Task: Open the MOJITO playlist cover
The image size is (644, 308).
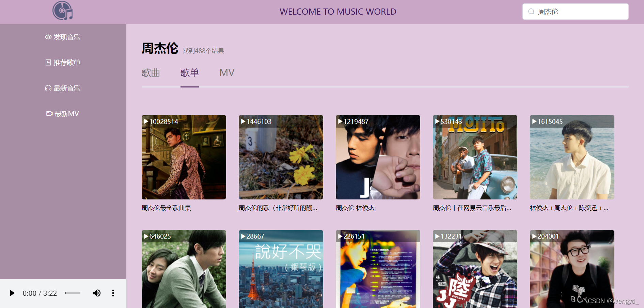Action: click(x=475, y=157)
